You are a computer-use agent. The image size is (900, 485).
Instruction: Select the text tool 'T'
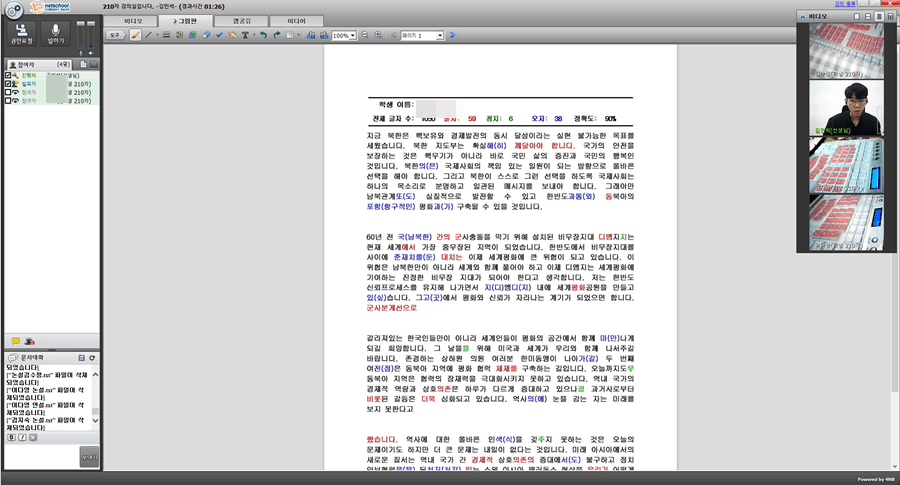[x=245, y=35]
